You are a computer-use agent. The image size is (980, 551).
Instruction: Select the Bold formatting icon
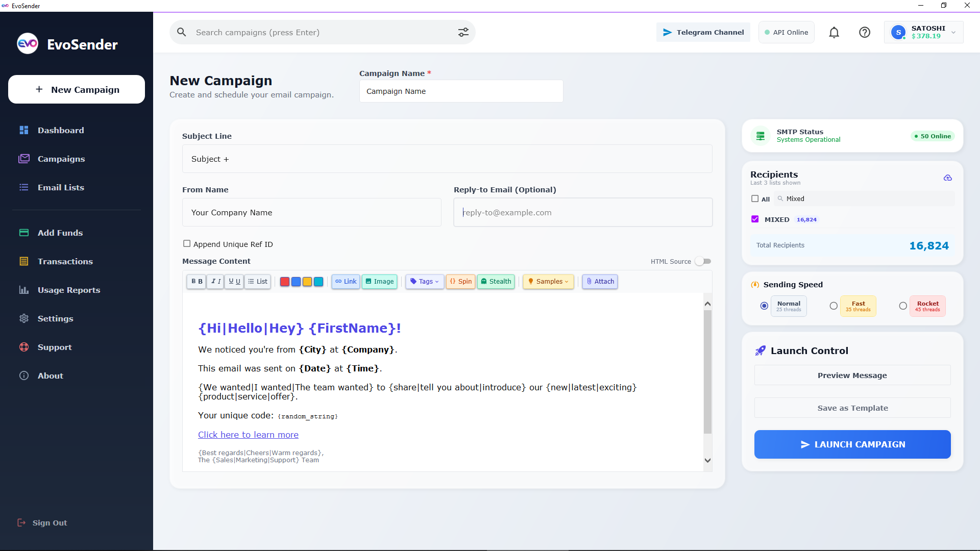pyautogui.click(x=195, y=281)
